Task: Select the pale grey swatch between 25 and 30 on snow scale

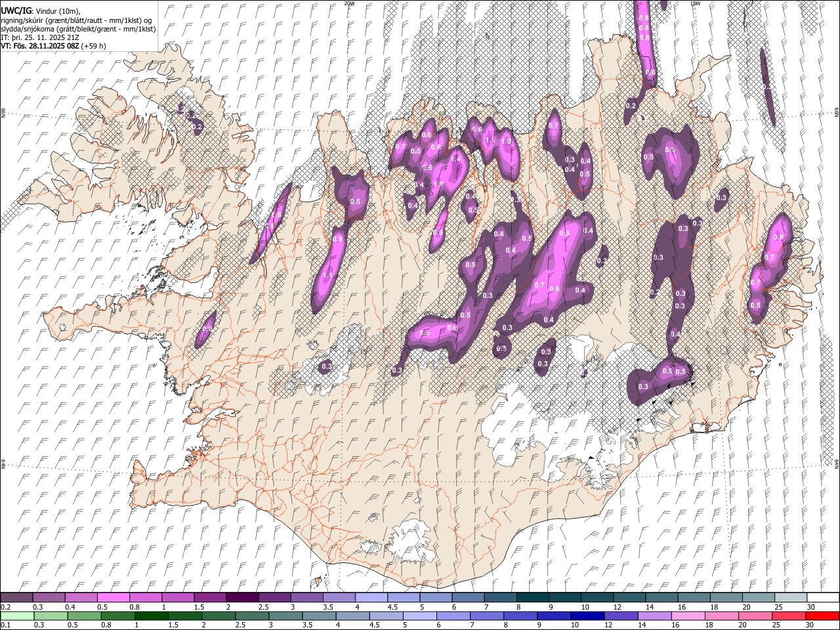Action: click(791, 597)
